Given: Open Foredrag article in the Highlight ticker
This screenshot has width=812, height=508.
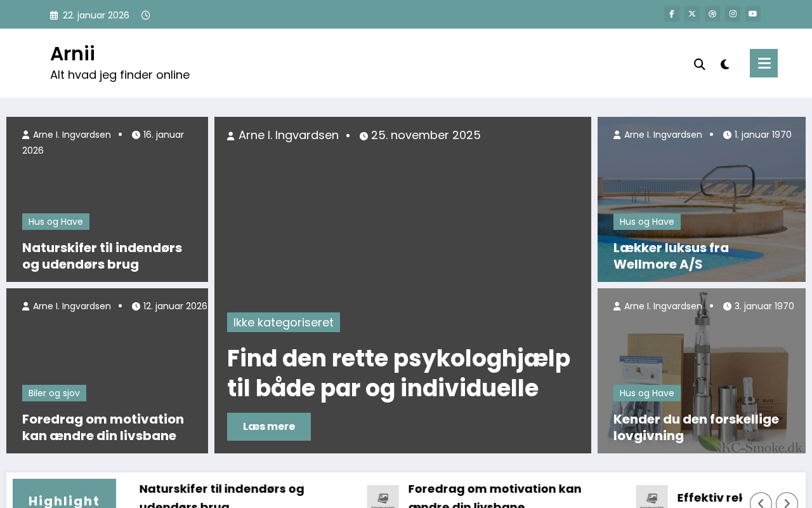Looking at the screenshot, I should coord(495,498).
